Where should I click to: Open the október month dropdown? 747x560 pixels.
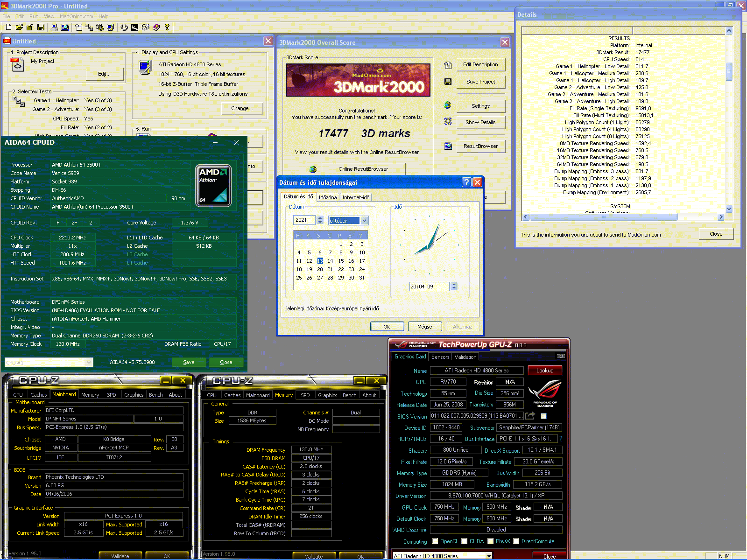click(365, 221)
